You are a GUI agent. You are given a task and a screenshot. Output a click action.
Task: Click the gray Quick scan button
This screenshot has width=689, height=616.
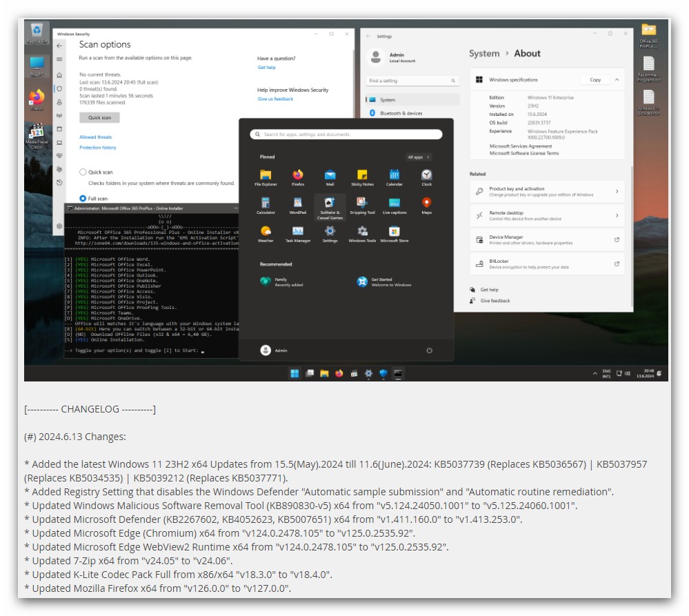coord(100,117)
